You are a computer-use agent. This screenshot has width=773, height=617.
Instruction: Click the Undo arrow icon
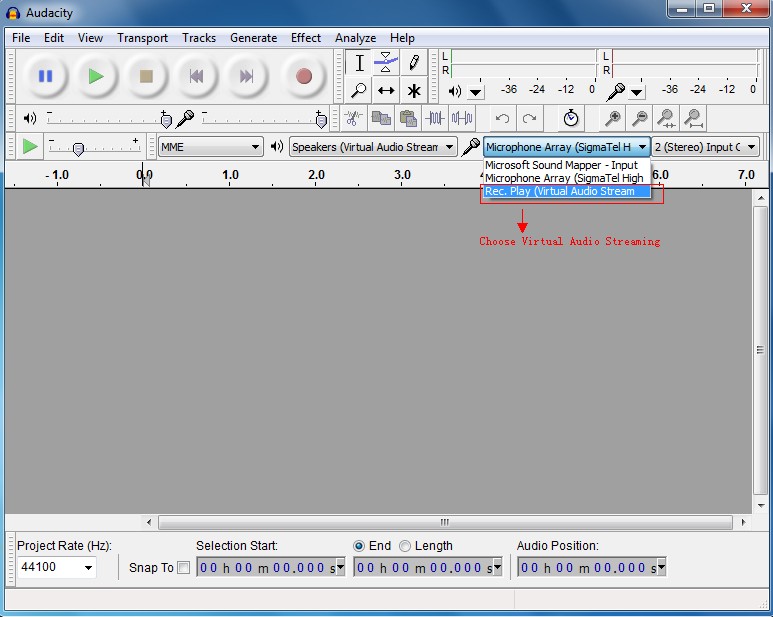[502, 118]
